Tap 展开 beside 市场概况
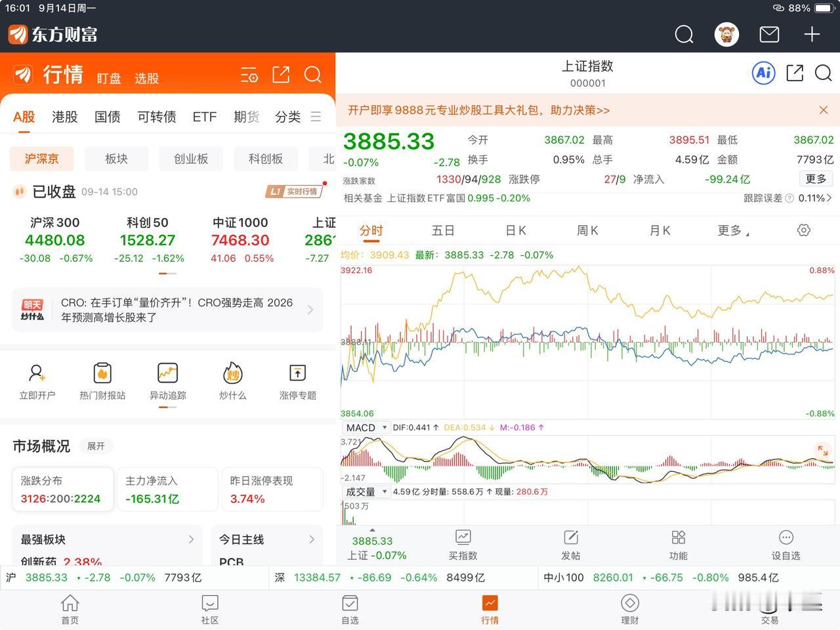 click(x=96, y=446)
